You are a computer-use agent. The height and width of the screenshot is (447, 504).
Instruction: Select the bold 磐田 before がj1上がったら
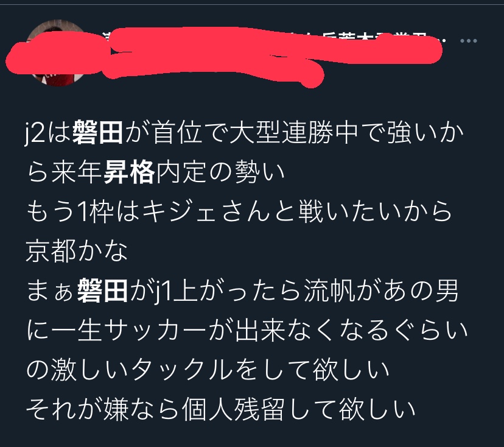102,290
